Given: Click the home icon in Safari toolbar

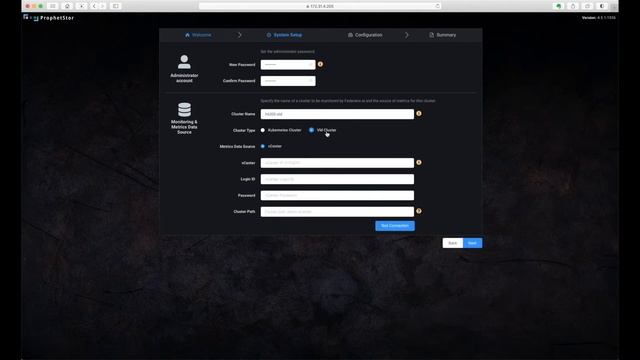Looking at the screenshot, I should pos(67,6).
